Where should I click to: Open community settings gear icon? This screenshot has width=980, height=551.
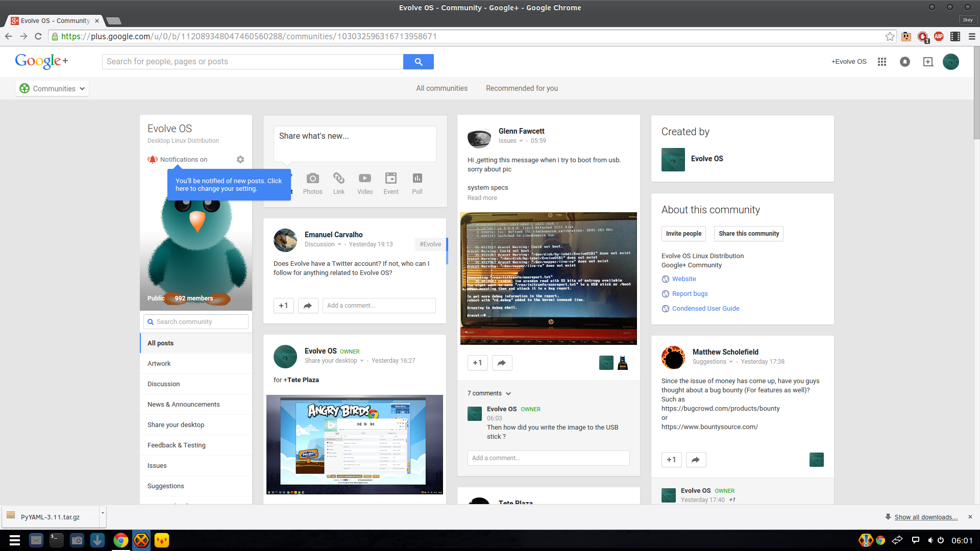click(240, 160)
